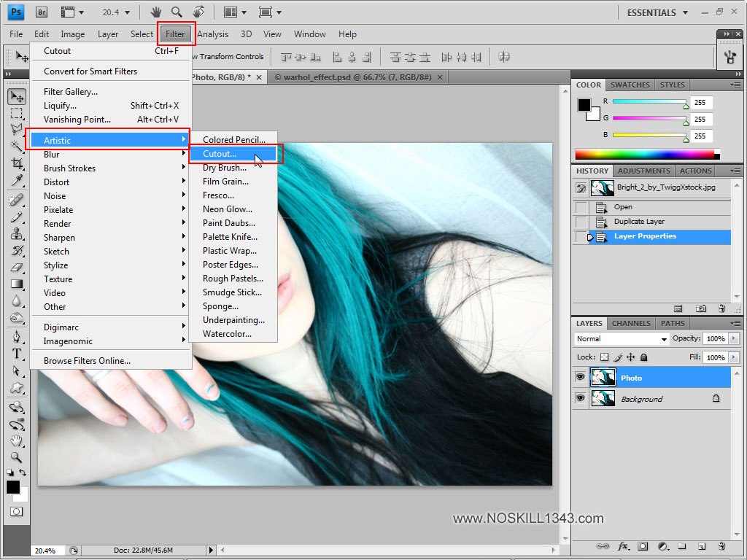Select the Hand tool in toolbox
Screen dimensions: 747x560
point(18,440)
